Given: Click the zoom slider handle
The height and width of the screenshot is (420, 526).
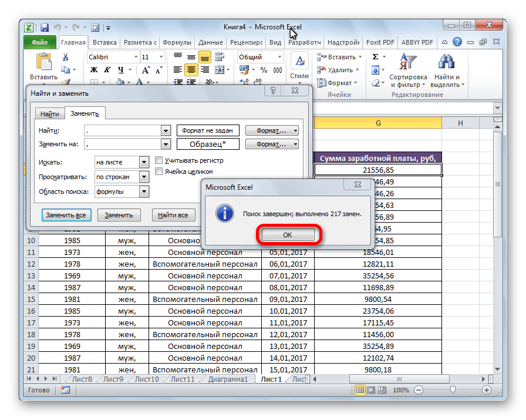Looking at the screenshot, I should [453, 390].
